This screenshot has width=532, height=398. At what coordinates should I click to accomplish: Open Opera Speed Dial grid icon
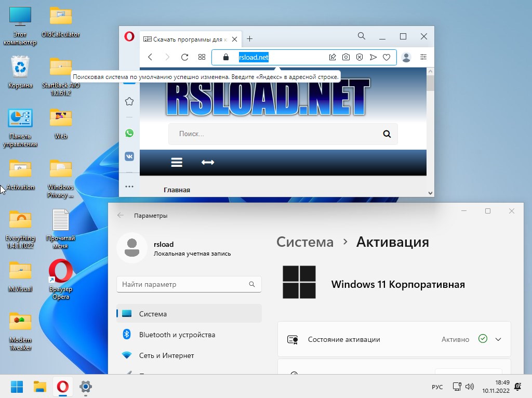202,57
